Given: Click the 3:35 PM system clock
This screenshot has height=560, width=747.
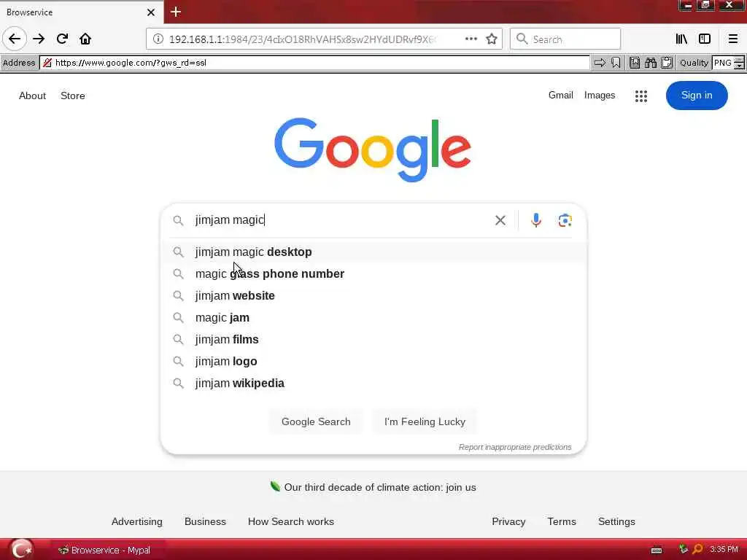Looking at the screenshot, I should [724, 550].
